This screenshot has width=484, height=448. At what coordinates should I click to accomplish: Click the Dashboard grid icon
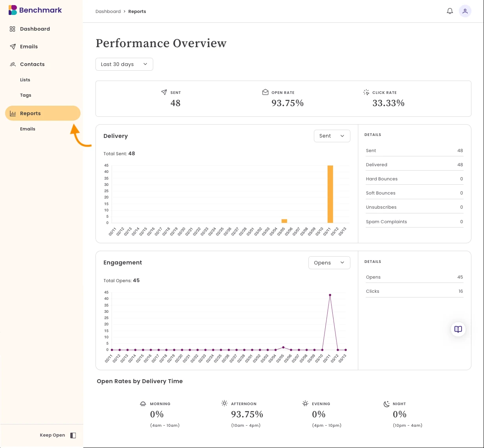[x=13, y=29]
